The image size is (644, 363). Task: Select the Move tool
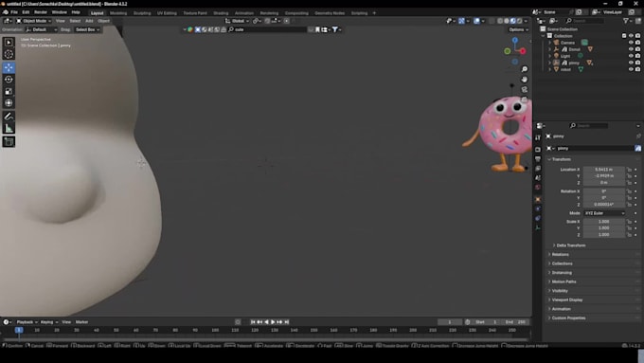[9, 68]
